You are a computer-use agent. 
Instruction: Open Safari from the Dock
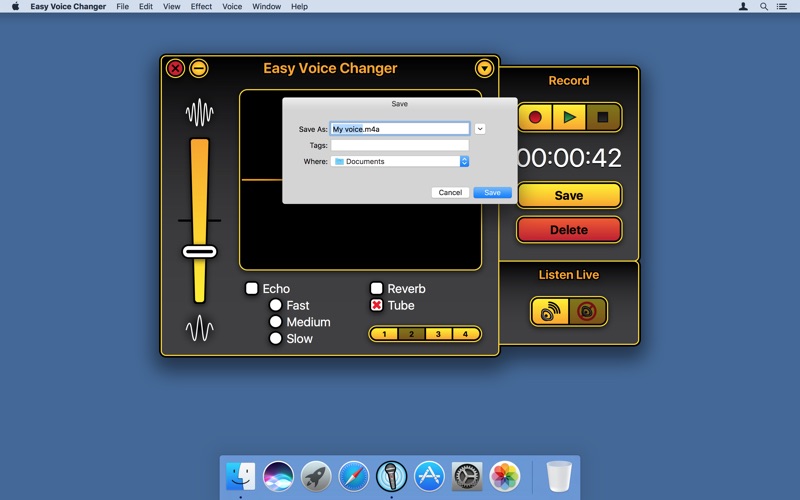[354, 476]
